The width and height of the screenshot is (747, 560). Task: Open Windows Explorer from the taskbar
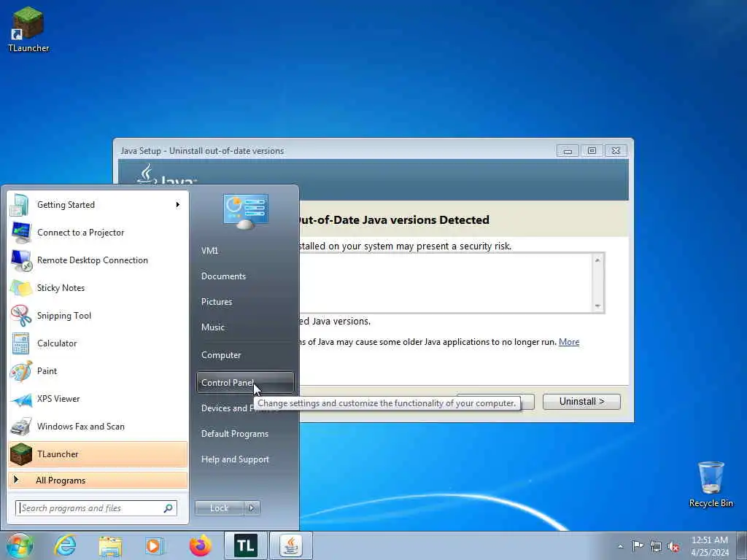[111, 546]
